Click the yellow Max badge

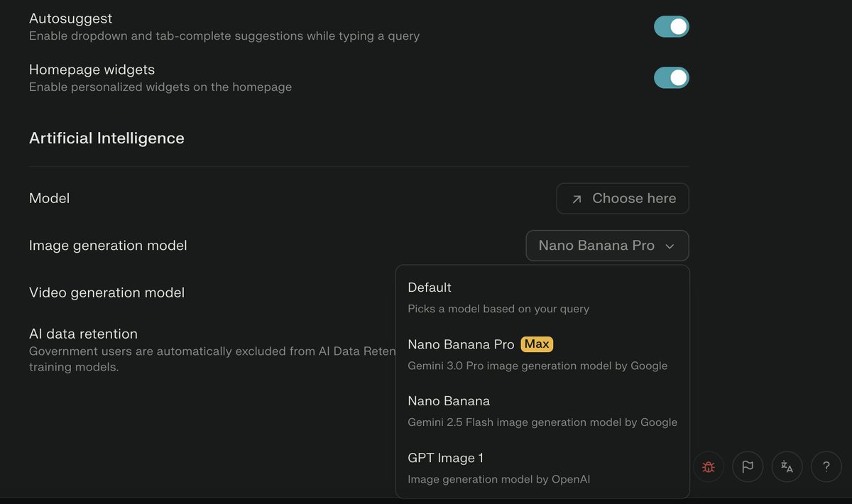tap(537, 344)
